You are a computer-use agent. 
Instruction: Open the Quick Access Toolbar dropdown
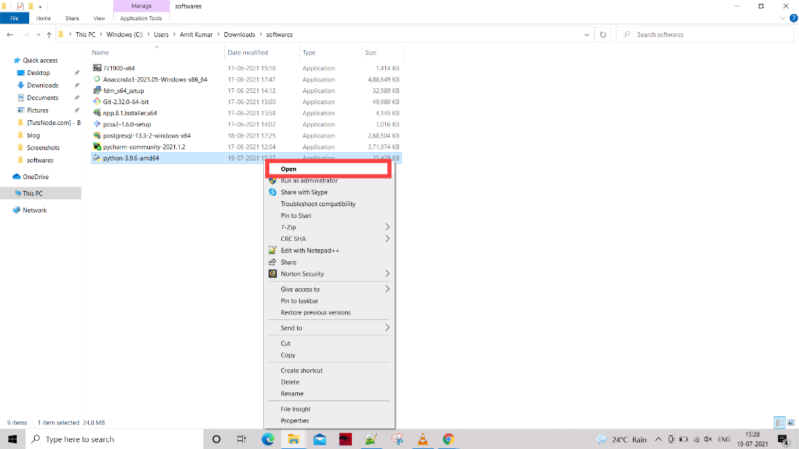40,7
